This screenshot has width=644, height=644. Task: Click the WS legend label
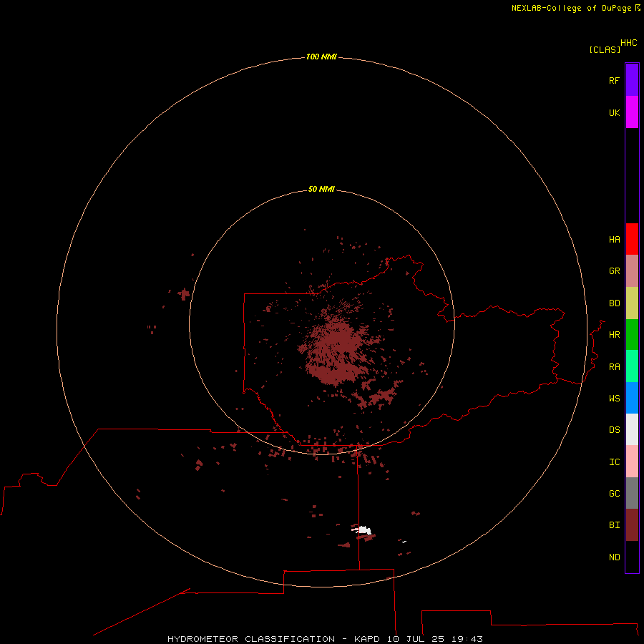point(614,399)
